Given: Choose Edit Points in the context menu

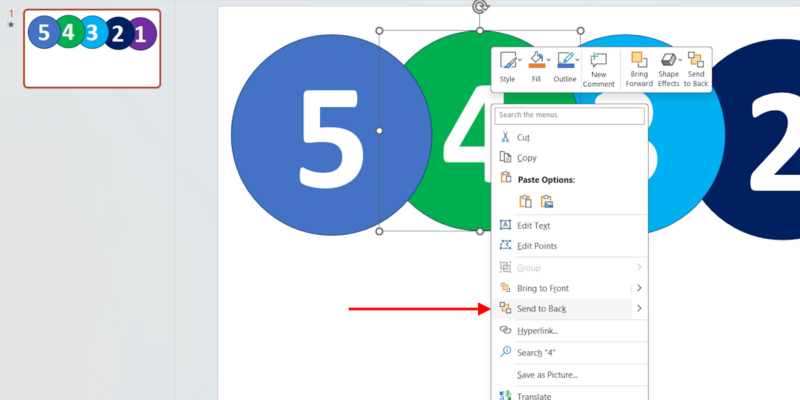Looking at the screenshot, I should click(x=536, y=246).
